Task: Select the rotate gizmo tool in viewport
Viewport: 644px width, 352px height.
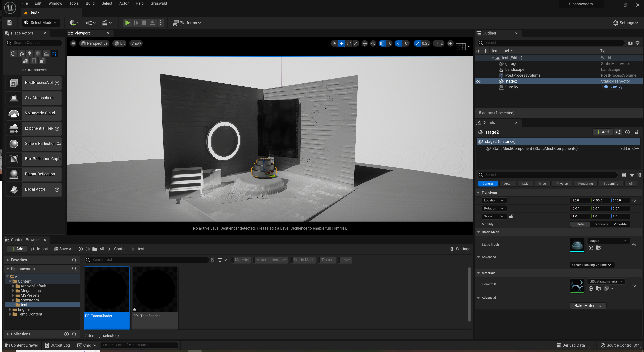Action: pos(349,43)
